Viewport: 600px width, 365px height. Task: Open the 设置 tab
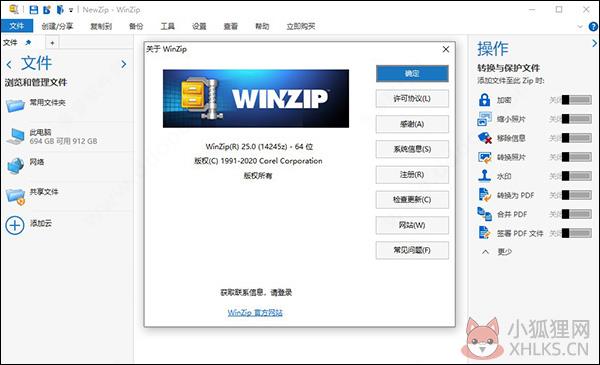tap(199, 26)
